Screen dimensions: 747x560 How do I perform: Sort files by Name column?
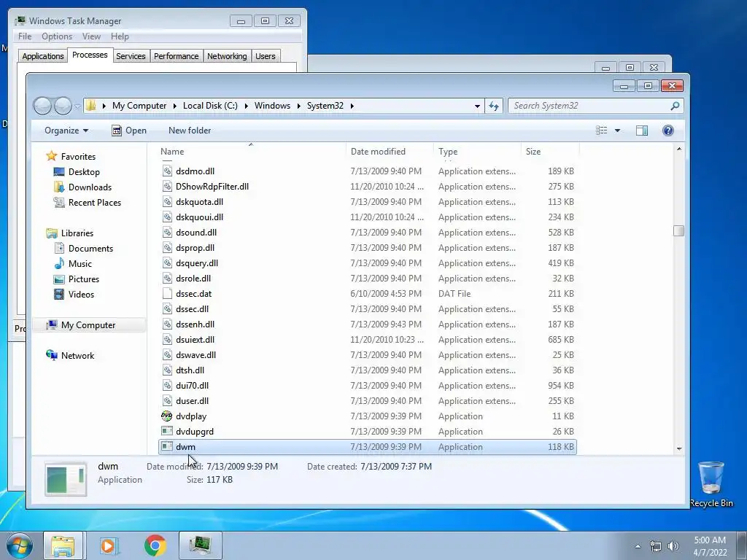click(252, 152)
